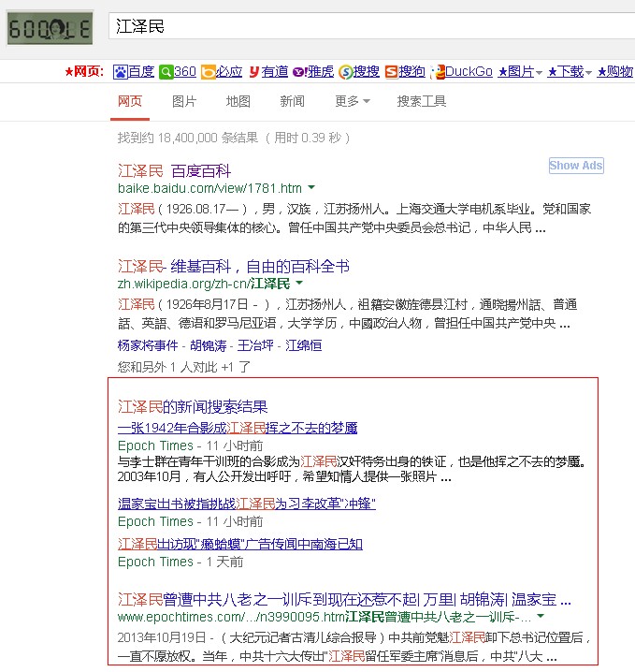Open the 维基百科 result title
Viewport: 635px width, 672px height.
pyautogui.click(x=234, y=267)
